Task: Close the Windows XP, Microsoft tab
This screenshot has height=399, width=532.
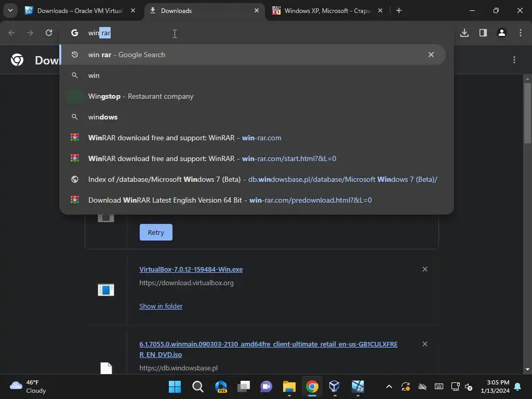Action: tap(380, 11)
